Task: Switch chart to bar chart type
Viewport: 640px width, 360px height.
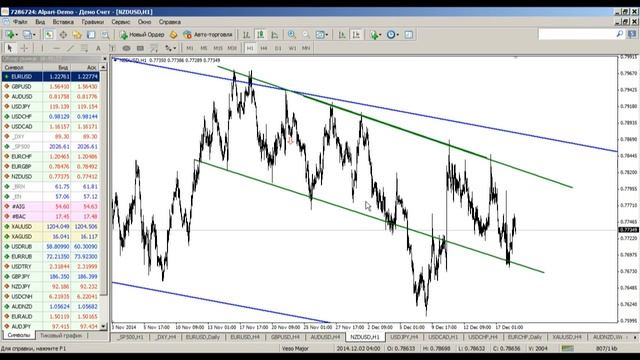Action: pyautogui.click(x=246, y=35)
